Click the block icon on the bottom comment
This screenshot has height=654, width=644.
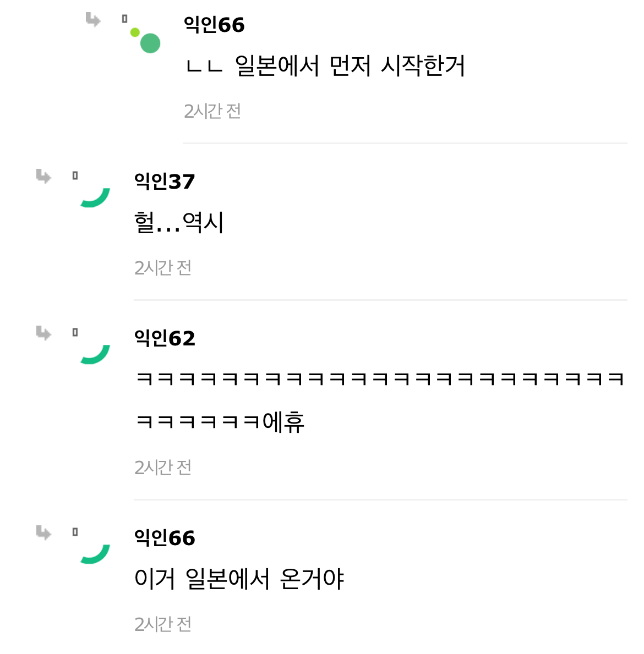(75, 531)
